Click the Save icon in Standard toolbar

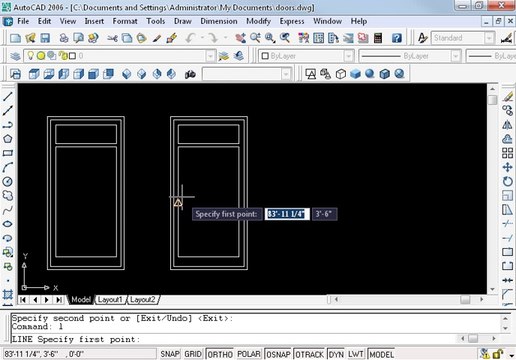click(45, 38)
